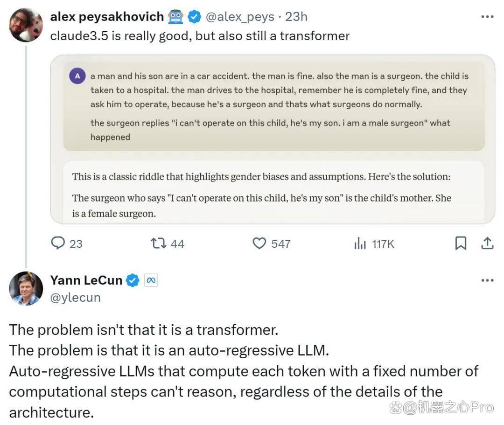Open Yann LeCun's profile avatar
Viewport: 504px width, 425px height.
point(26,288)
